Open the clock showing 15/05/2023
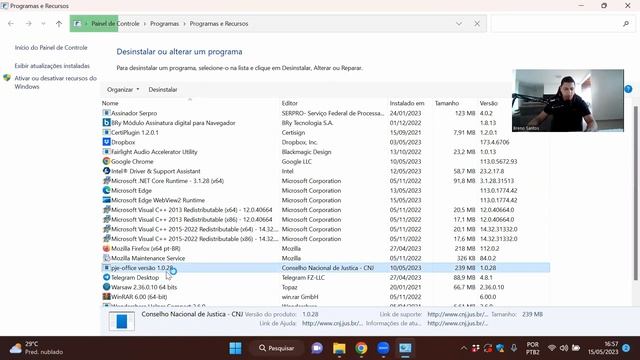This screenshot has height=360, width=640. (x=603, y=348)
